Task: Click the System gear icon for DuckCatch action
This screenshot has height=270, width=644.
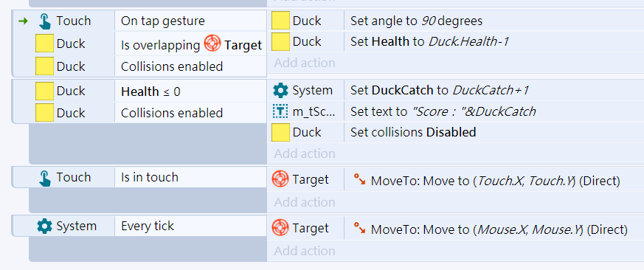Action: (x=280, y=90)
